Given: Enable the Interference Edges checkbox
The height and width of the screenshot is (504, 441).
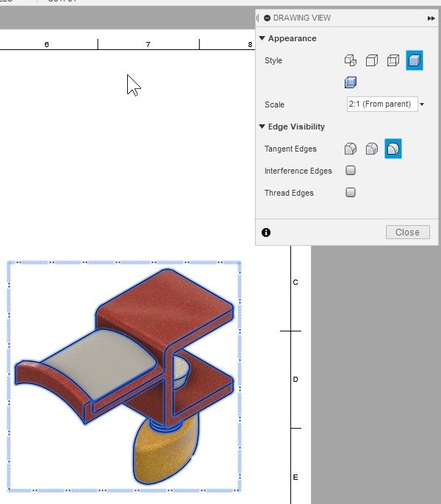Looking at the screenshot, I should (x=351, y=171).
